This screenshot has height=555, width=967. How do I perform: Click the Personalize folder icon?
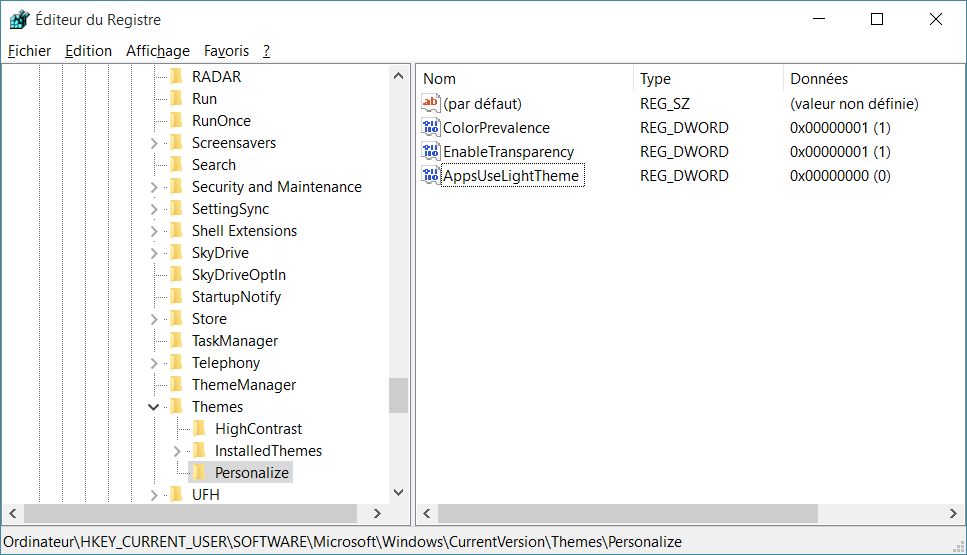(199, 472)
